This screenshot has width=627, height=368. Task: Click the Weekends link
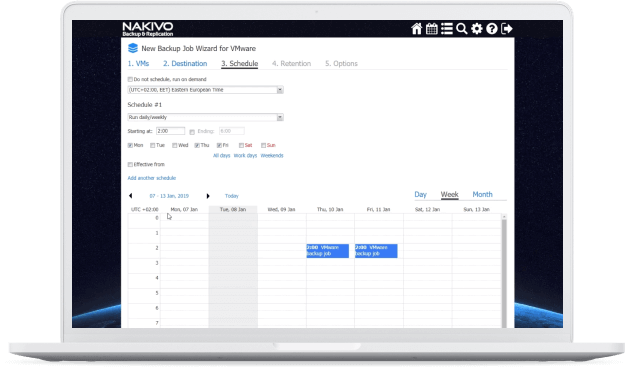point(272,156)
